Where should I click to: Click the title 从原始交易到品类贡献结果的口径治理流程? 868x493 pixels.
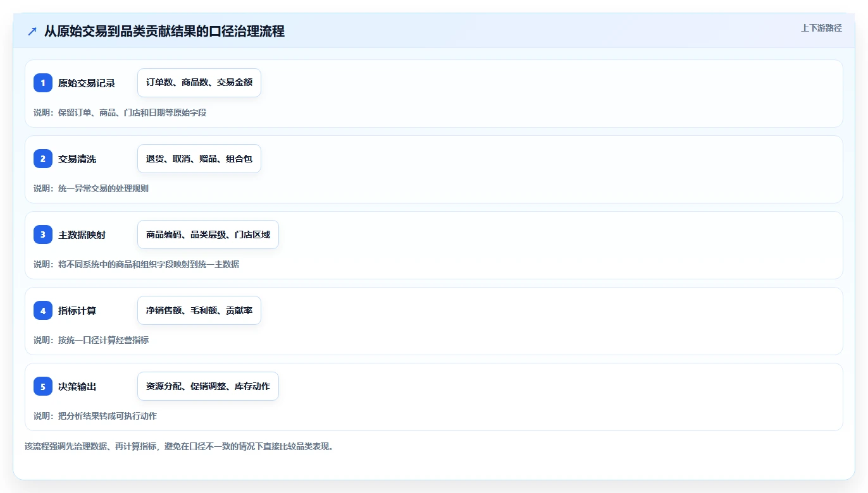point(164,31)
